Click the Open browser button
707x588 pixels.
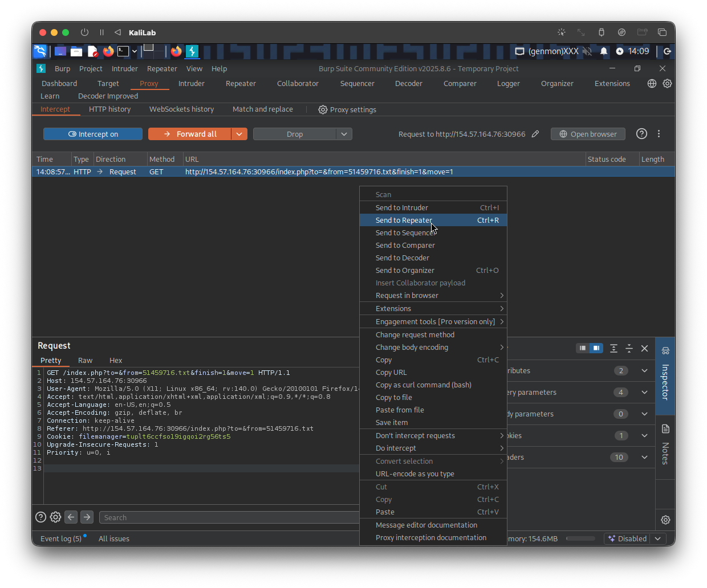588,134
